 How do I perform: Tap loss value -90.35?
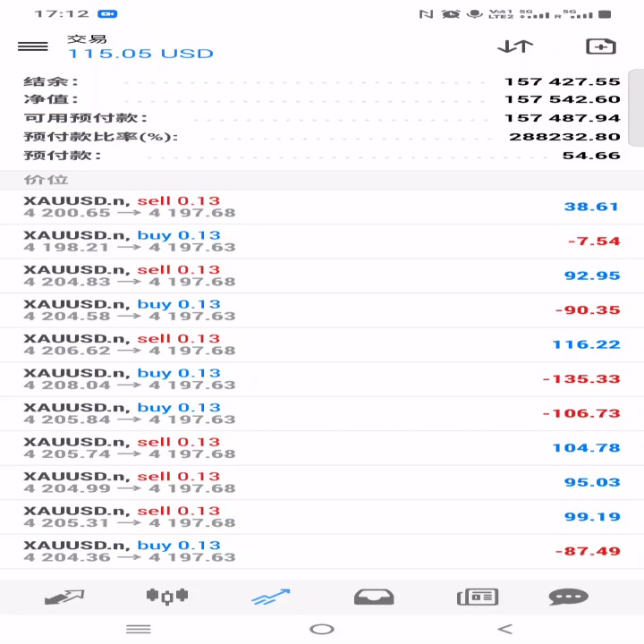[588, 310]
